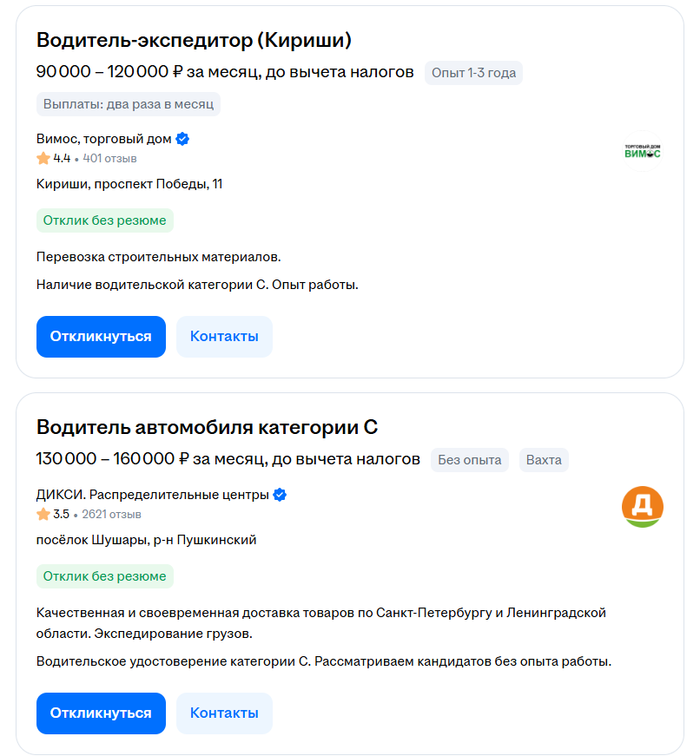This screenshot has height=756, width=700.
Task: Open the ДИКСИ orange logo
Action: click(x=642, y=507)
